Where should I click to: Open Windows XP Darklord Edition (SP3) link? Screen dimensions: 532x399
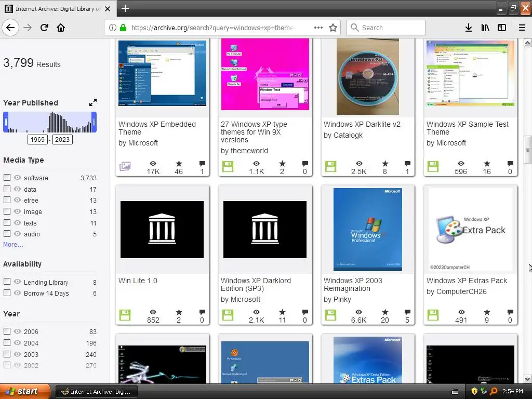256,284
